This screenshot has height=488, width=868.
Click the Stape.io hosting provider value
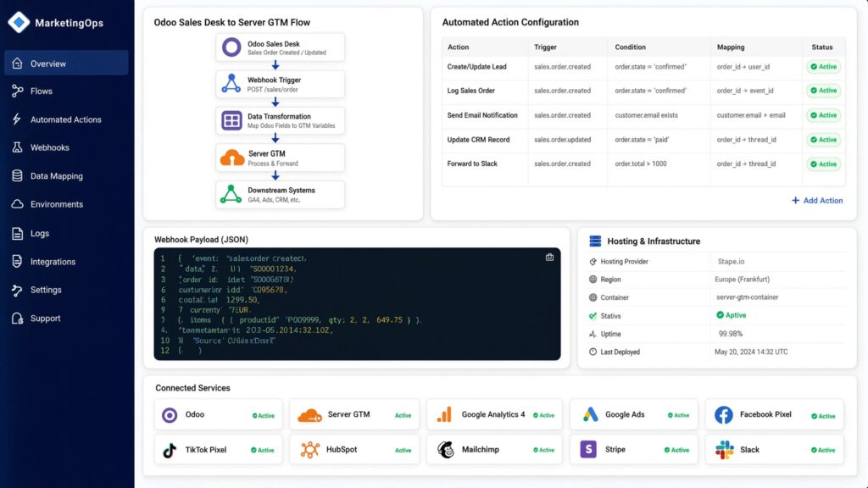(x=731, y=261)
